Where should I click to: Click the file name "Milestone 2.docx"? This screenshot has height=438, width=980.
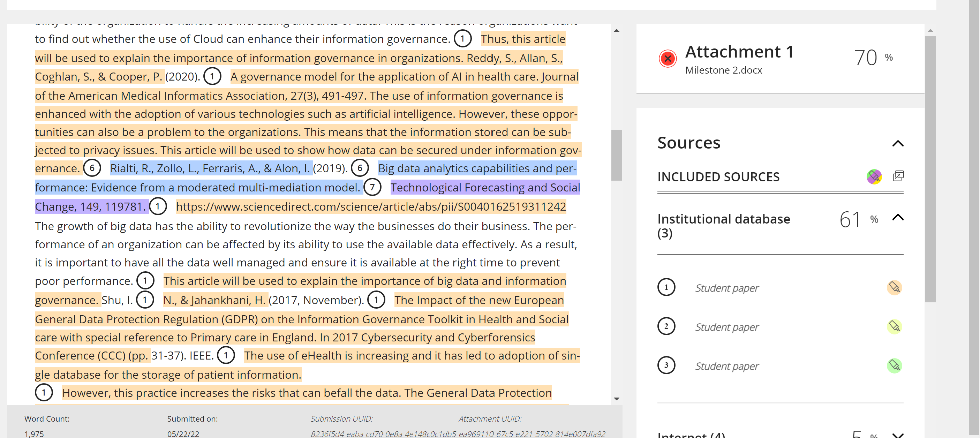[724, 70]
